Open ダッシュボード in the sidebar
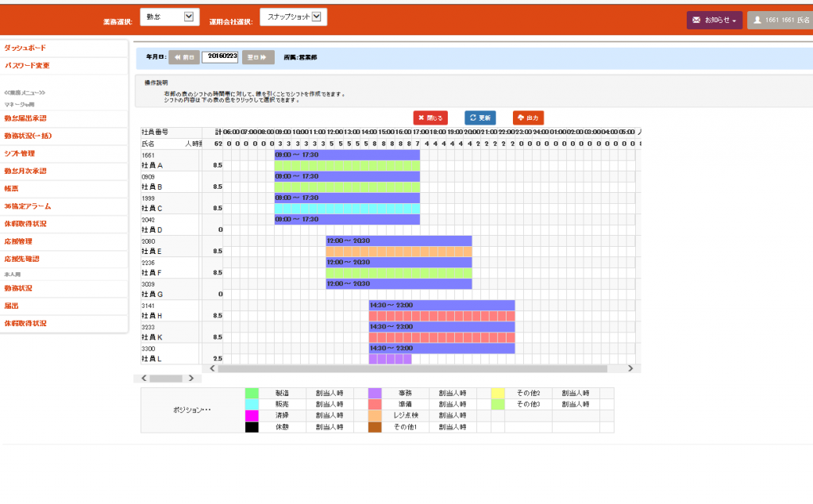The width and height of the screenshot is (813, 504). (25, 48)
